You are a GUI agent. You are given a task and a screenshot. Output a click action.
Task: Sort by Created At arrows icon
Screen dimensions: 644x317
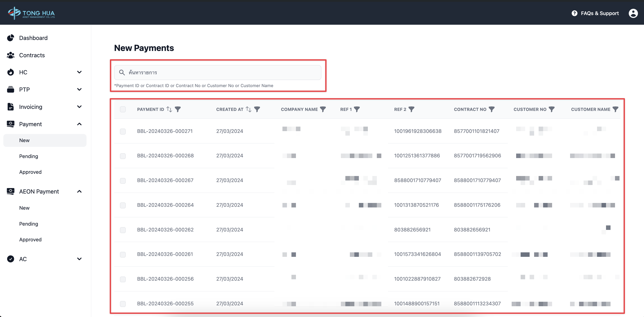point(249,109)
